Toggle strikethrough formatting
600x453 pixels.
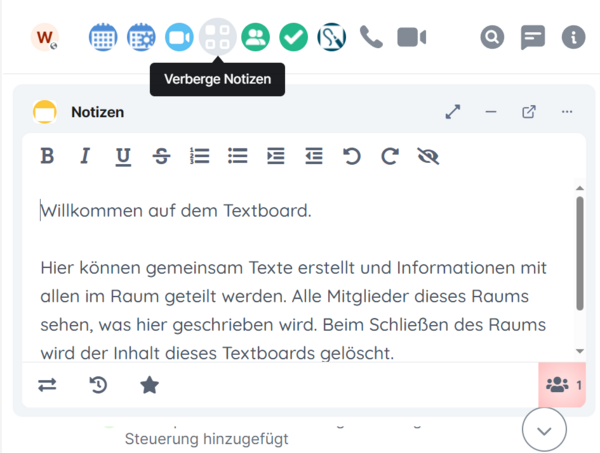[x=161, y=156]
